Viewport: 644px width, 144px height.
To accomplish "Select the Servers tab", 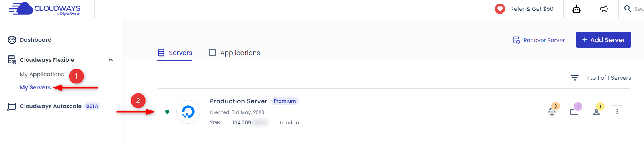I will [x=175, y=53].
